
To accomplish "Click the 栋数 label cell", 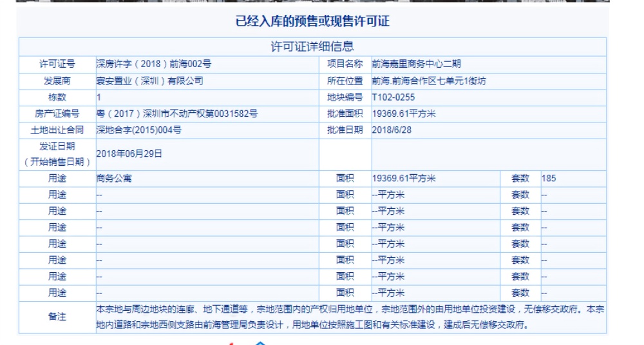I will point(57,97).
